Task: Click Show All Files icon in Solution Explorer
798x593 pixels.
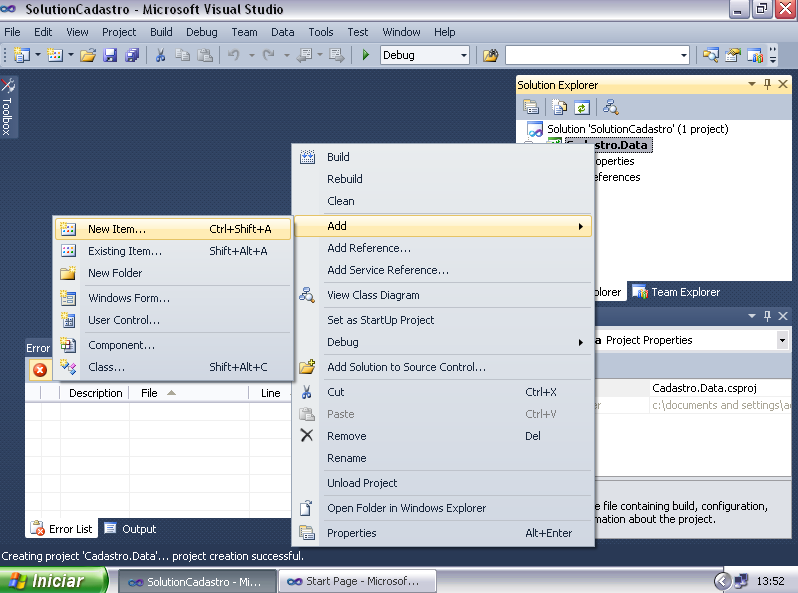Action: pos(559,107)
